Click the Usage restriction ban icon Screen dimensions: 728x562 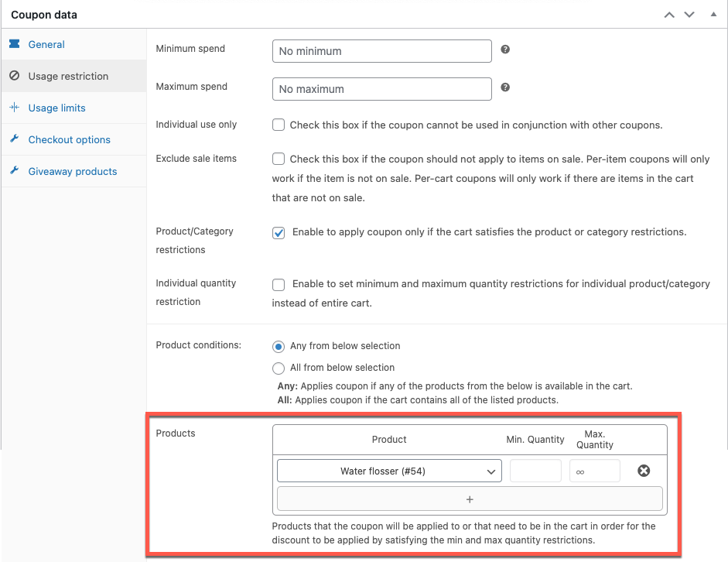pyautogui.click(x=15, y=75)
